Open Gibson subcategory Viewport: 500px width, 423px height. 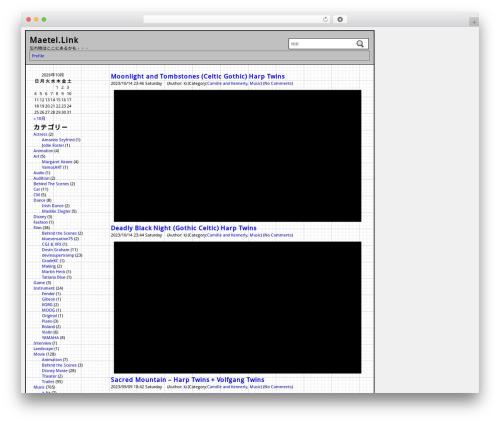coord(48,299)
